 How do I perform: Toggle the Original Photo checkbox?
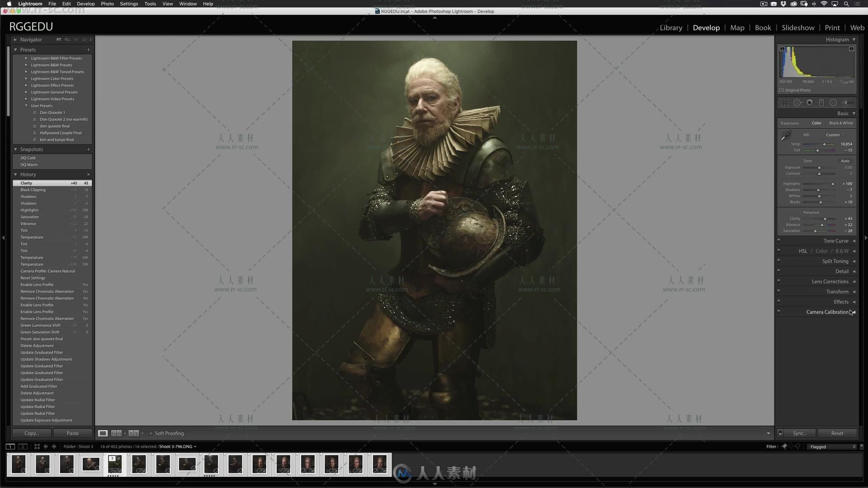click(782, 90)
